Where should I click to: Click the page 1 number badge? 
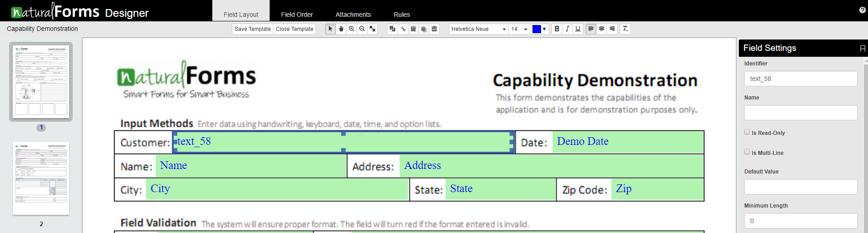41,128
